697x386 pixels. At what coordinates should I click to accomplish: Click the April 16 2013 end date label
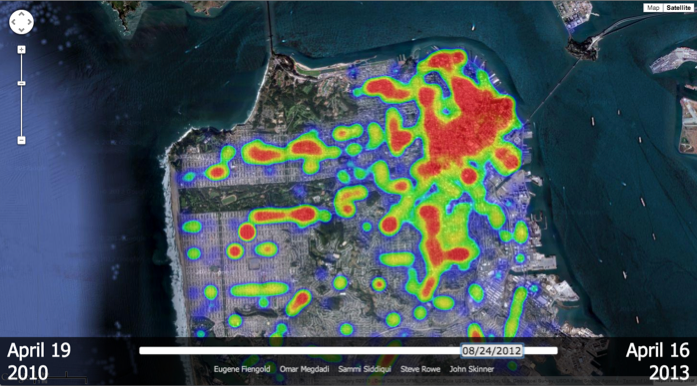tap(657, 361)
